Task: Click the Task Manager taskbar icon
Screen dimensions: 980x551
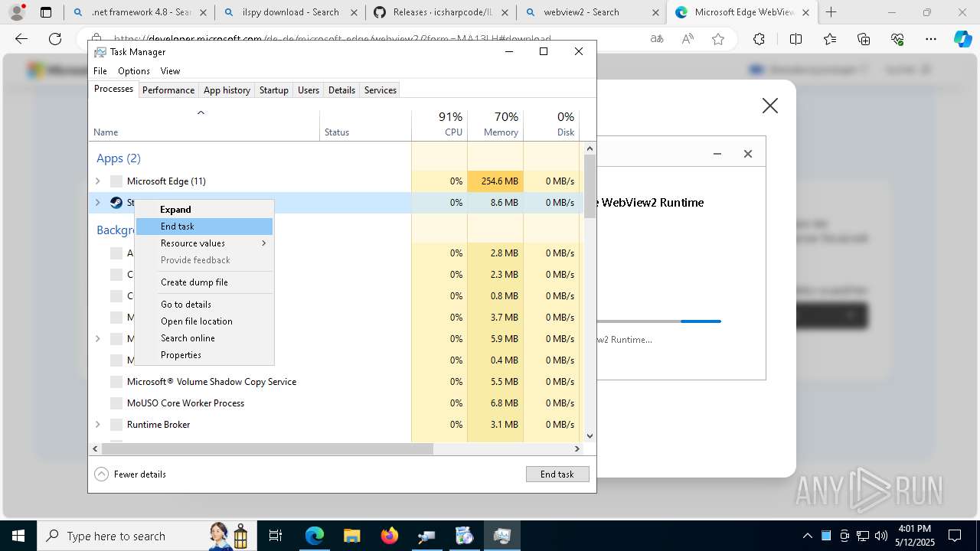Action: pyautogui.click(x=502, y=536)
